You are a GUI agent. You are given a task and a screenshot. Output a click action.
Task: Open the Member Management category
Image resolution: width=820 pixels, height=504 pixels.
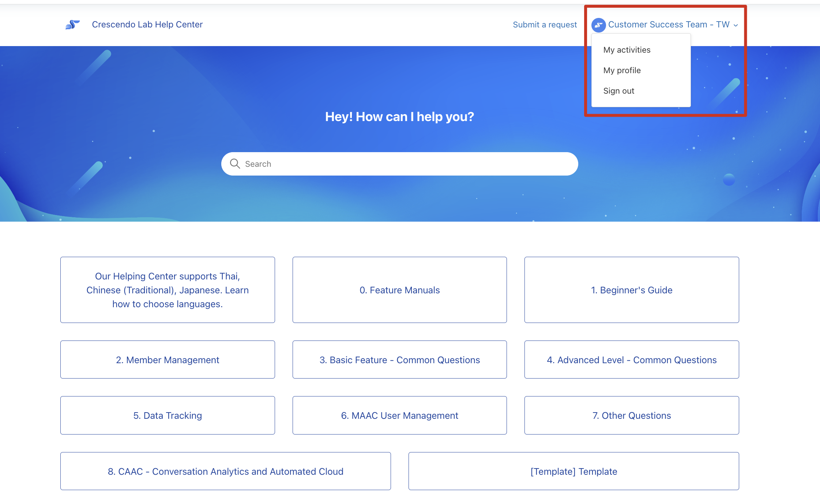pos(168,360)
